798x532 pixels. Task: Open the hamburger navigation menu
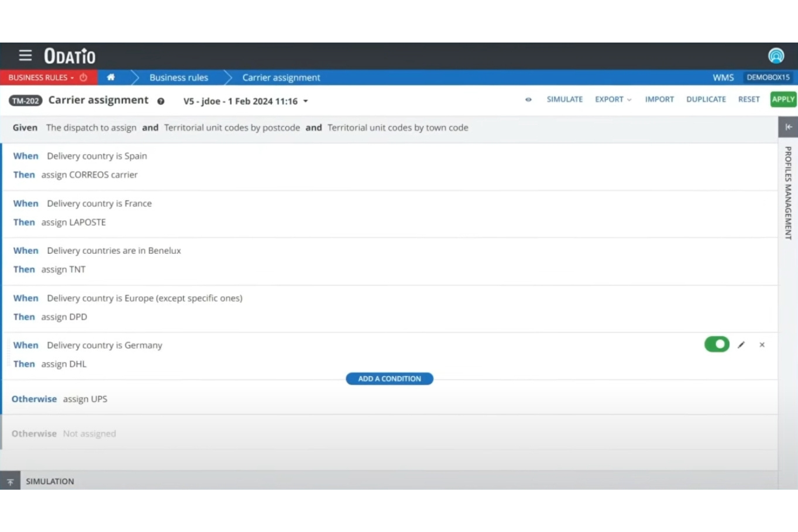click(25, 55)
